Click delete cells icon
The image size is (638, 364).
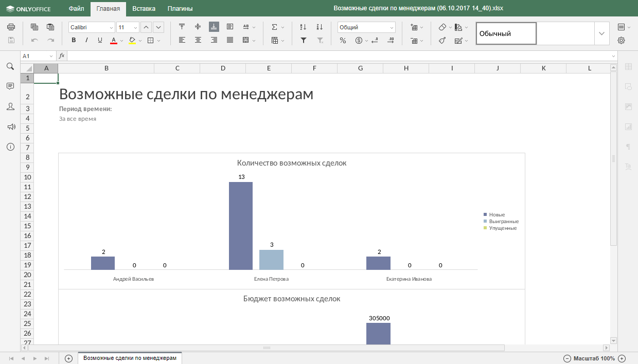414,40
